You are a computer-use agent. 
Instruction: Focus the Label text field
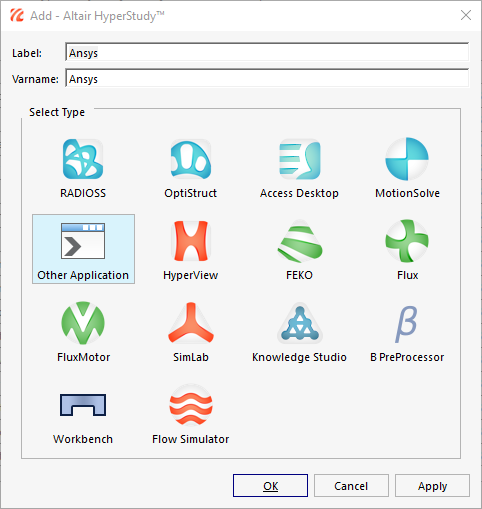click(x=267, y=52)
